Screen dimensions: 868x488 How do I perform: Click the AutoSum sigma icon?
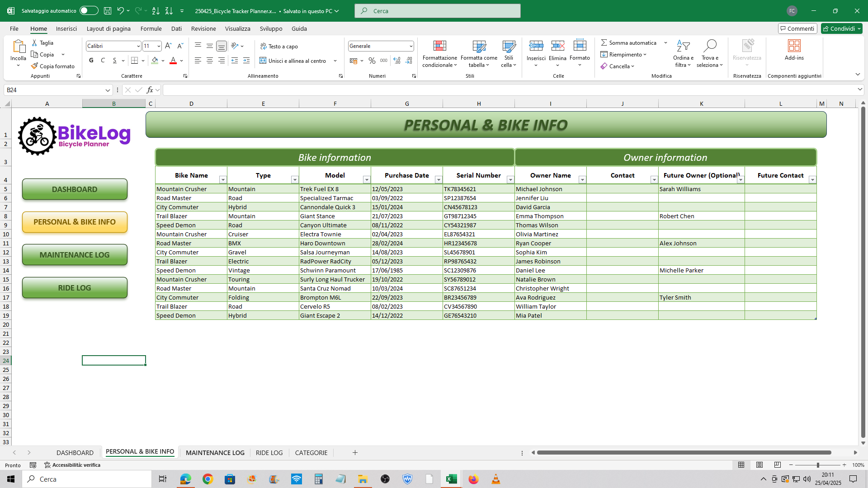tap(604, 42)
